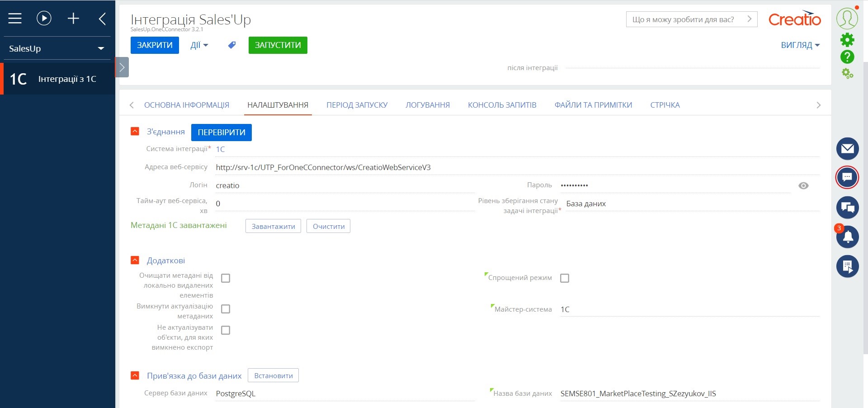
Task: Collapse the left panel with the chevron icon
Action: coord(102,18)
